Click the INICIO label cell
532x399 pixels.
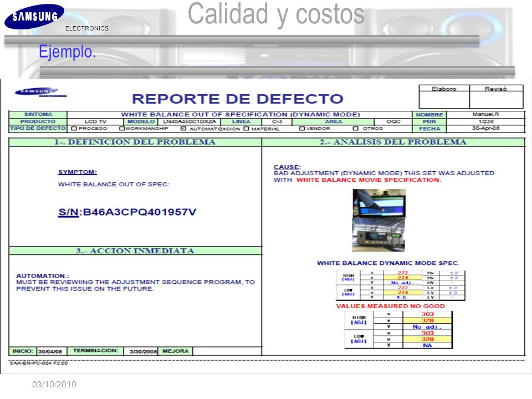tap(23, 351)
